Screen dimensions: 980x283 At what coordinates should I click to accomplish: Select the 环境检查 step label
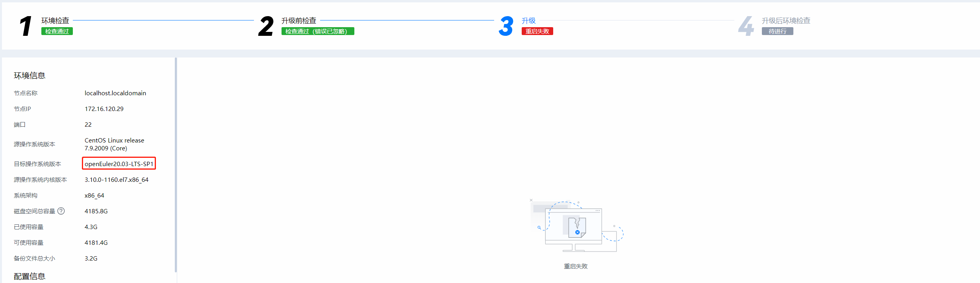tap(55, 20)
